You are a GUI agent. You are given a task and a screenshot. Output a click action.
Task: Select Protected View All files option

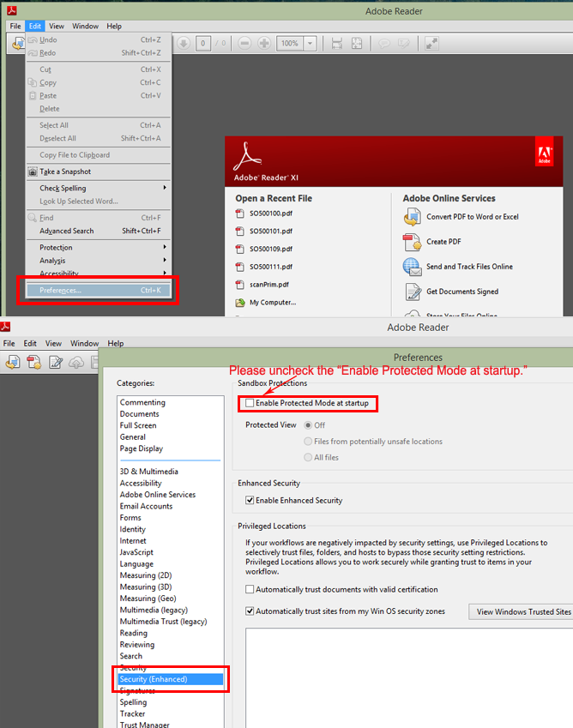tap(308, 457)
